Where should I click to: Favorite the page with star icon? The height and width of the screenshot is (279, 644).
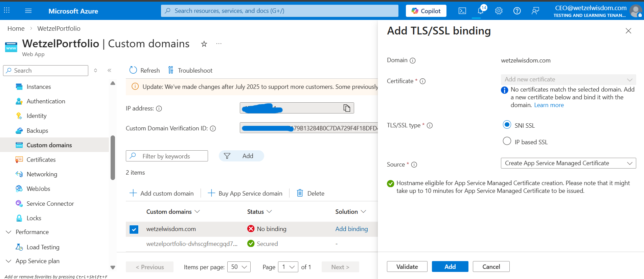[204, 44]
